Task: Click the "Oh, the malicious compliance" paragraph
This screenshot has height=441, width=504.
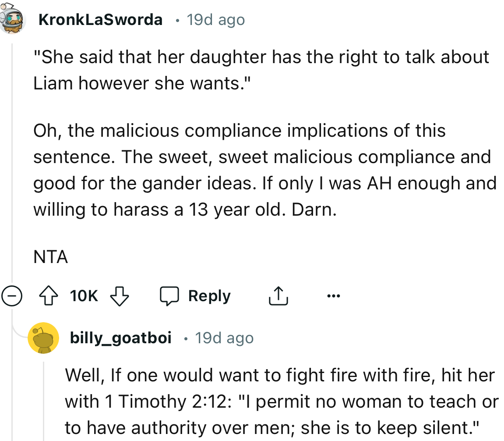Action: click(x=264, y=170)
